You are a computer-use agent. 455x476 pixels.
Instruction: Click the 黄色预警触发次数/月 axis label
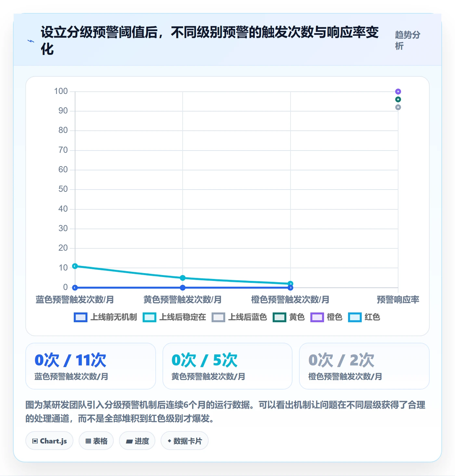[183, 299]
